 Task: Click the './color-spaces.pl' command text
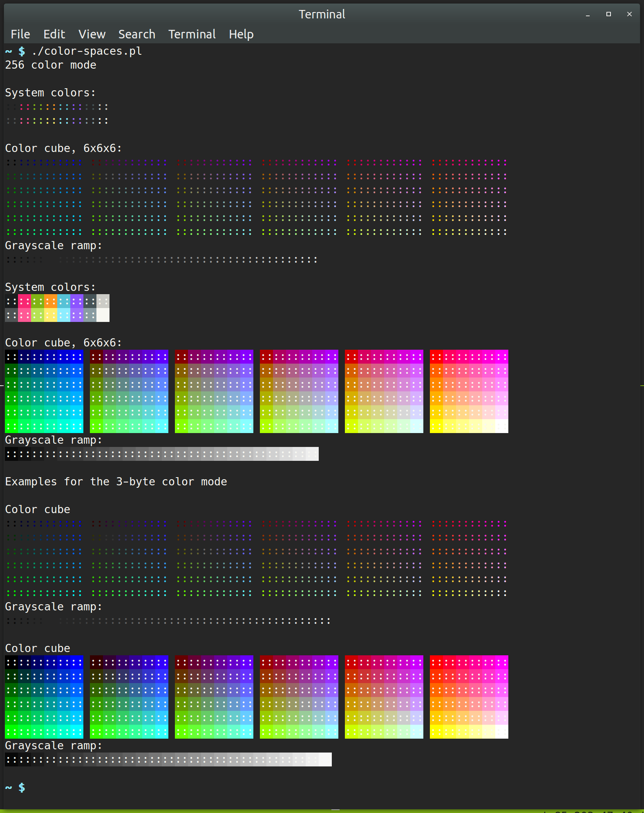tap(87, 51)
